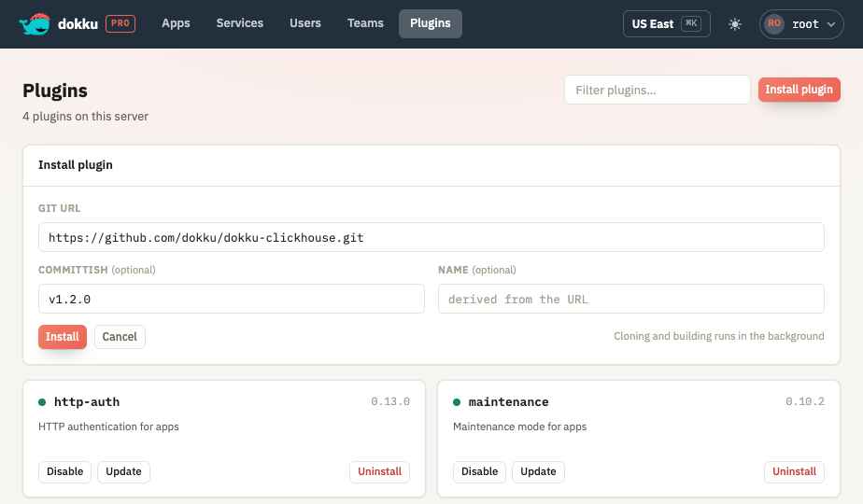Toggle light/dark theme sun icon
The height and width of the screenshot is (504, 863).
pyautogui.click(x=735, y=24)
